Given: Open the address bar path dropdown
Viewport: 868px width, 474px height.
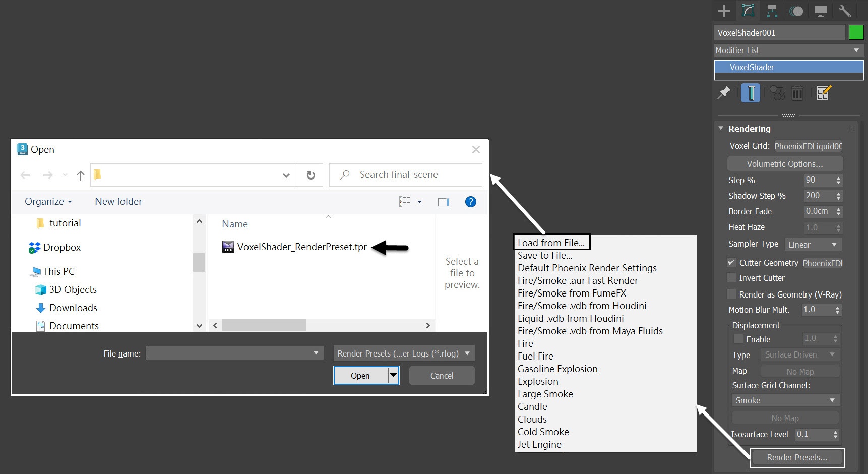Looking at the screenshot, I should (x=286, y=175).
